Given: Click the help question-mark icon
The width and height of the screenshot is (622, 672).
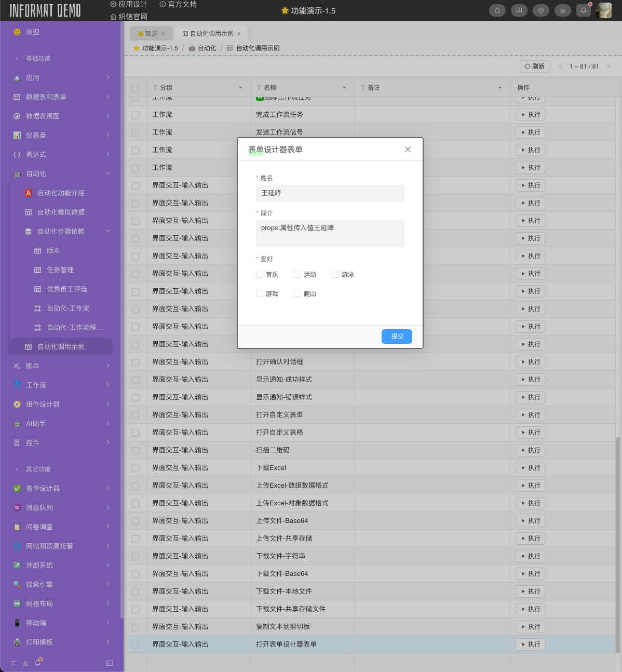Looking at the screenshot, I should [x=541, y=10].
